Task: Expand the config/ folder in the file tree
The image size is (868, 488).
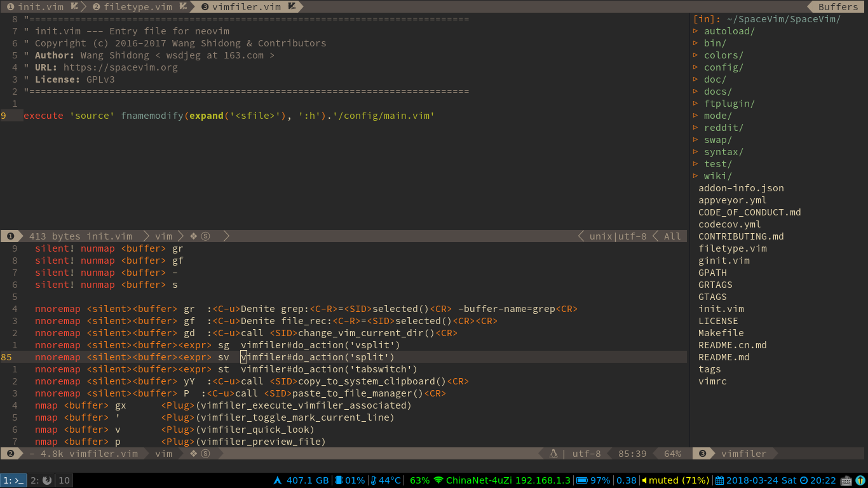Action: 723,67
